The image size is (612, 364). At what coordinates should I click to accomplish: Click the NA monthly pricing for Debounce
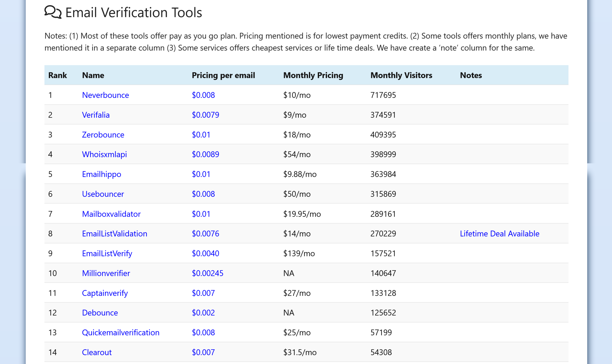(289, 313)
